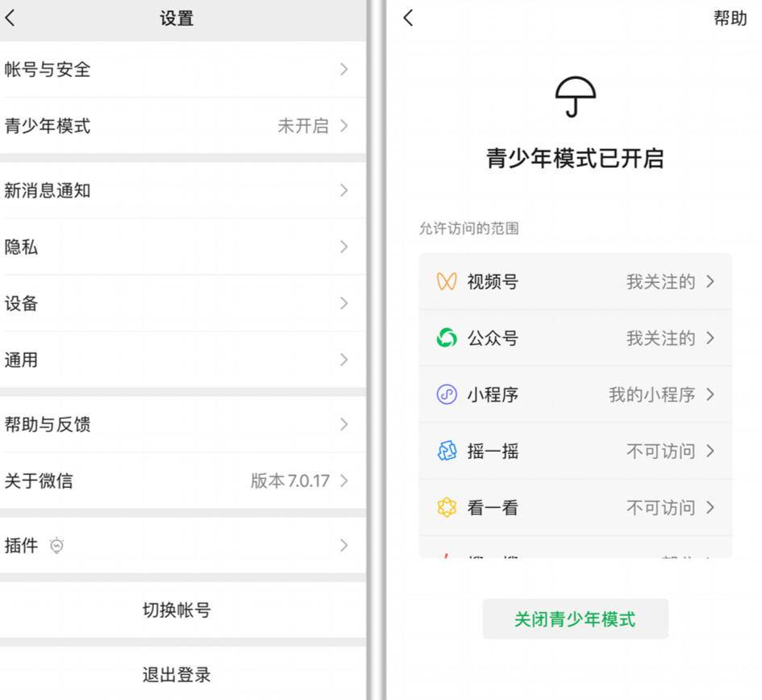
Task: Open 插件 settings
Action: [183, 545]
